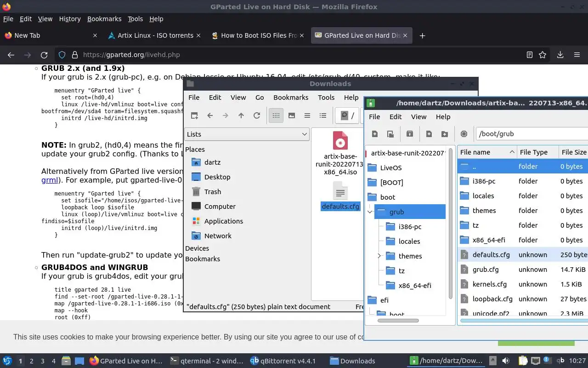This screenshot has width=588, height=368.
Task: Open Go menu in Downloads window
Action: click(x=260, y=98)
